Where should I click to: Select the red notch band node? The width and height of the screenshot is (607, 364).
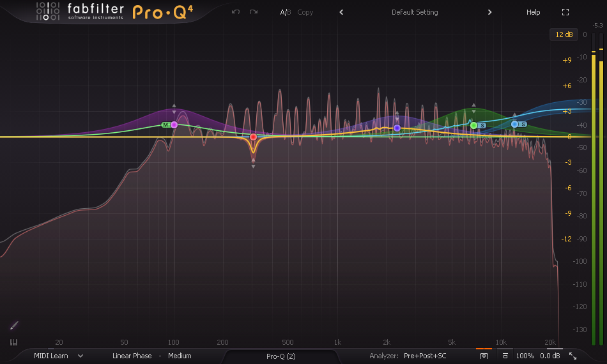click(253, 137)
